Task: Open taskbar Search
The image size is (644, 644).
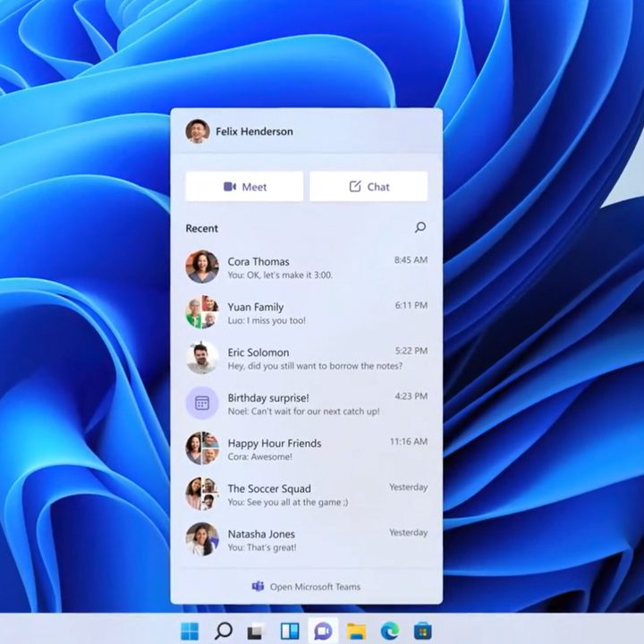Action: [223, 631]
